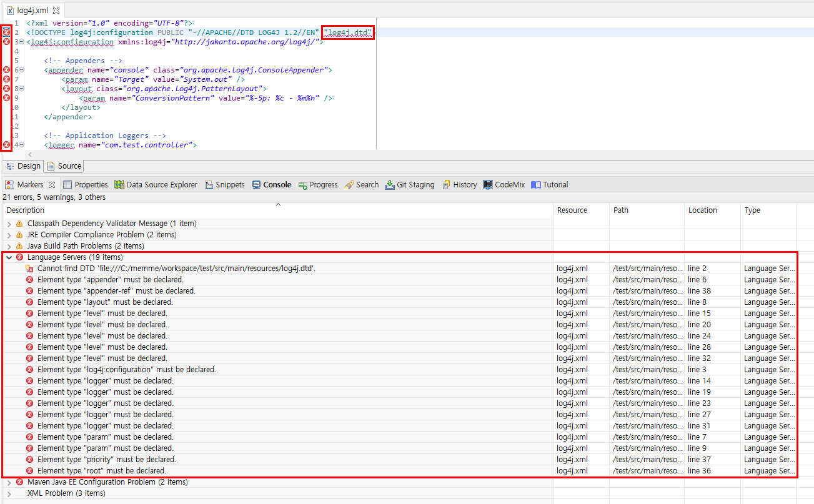
Task: Select the "param" error row at line 7
Action: click(400, 437)
